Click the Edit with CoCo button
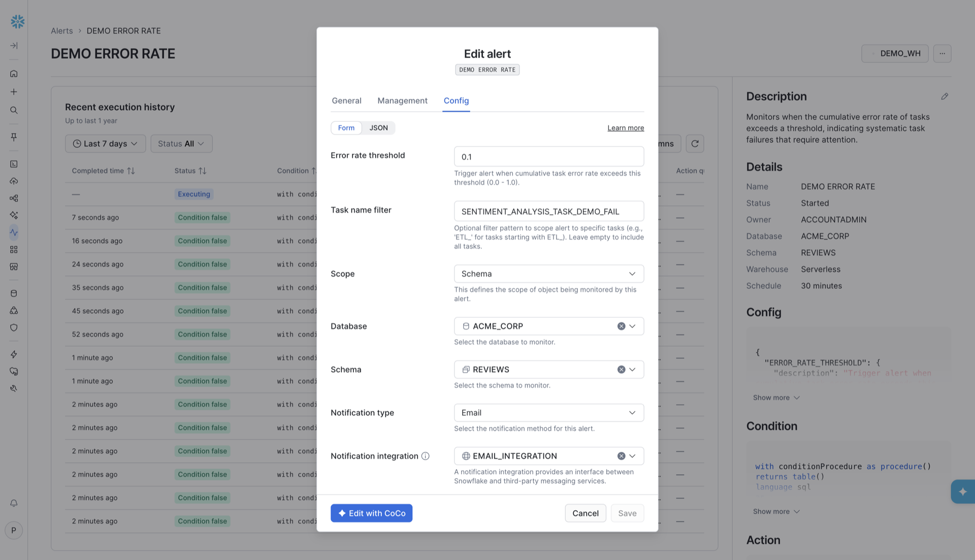This screenshot has width=975, height=560. tap(371, 513)
